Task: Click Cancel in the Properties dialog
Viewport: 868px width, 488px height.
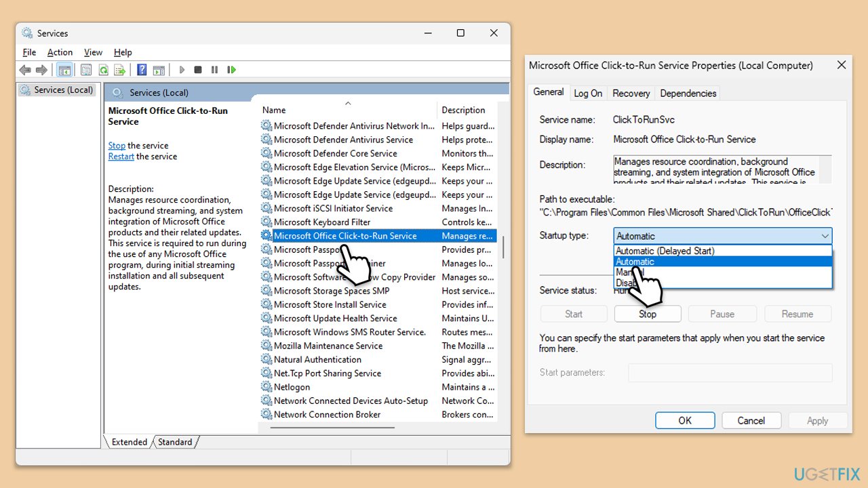Action: (x=751, y=420)
